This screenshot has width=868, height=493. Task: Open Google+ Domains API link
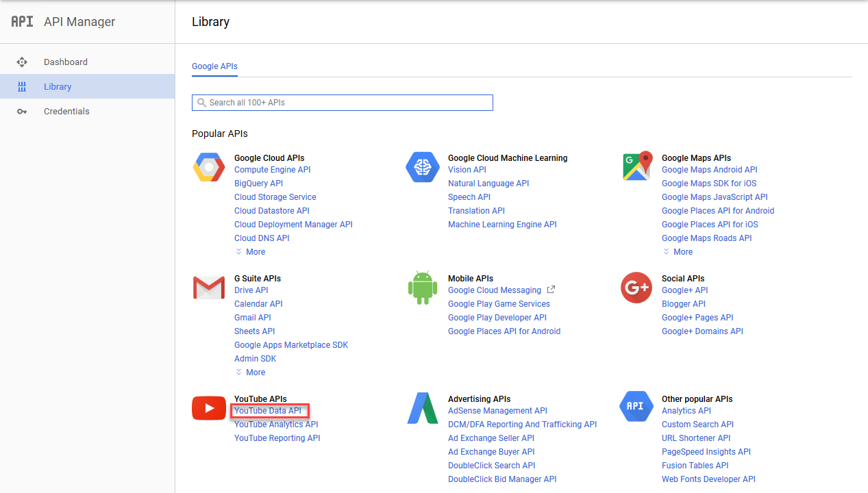click(702, 331)
